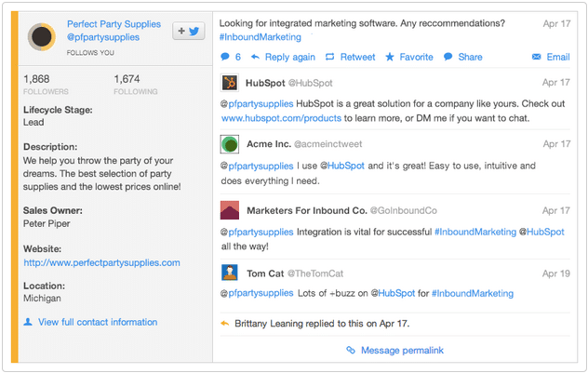
Task: Click @pfpartysupplies mention in Acme Inc. reply
Action: (257, 167)
